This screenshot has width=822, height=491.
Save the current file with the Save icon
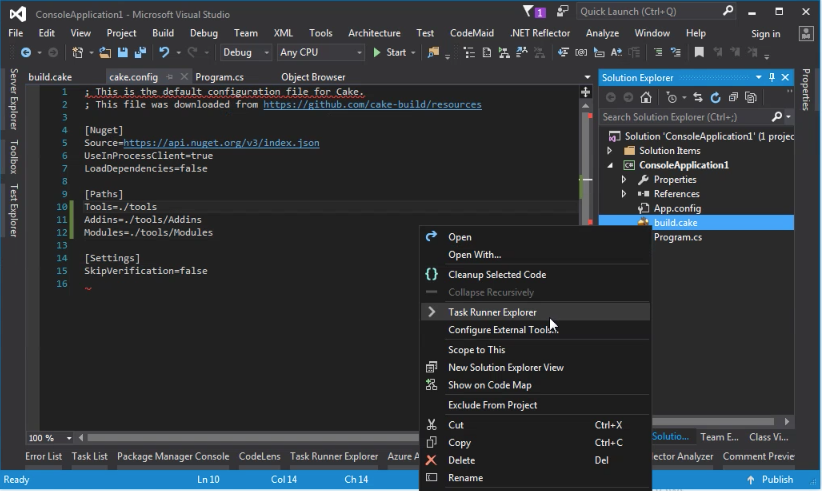click(x=123, y=52)
